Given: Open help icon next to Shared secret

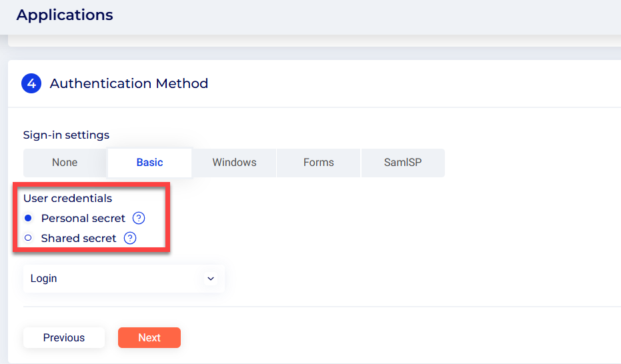Looking at the screenshot, I should click(x=130, y=238).
